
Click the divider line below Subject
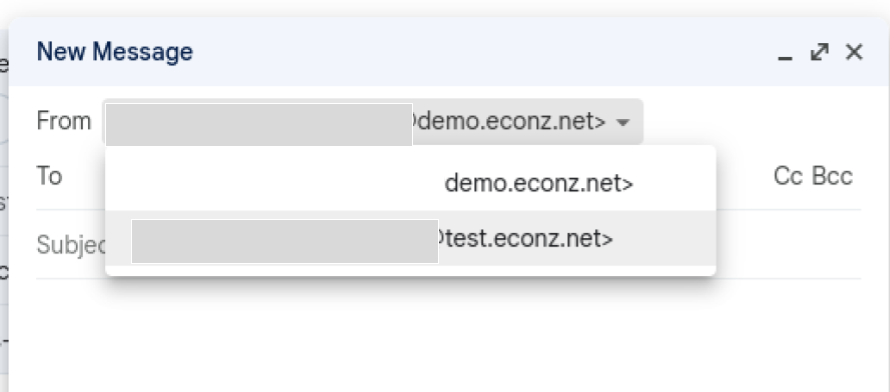(448, 278)
